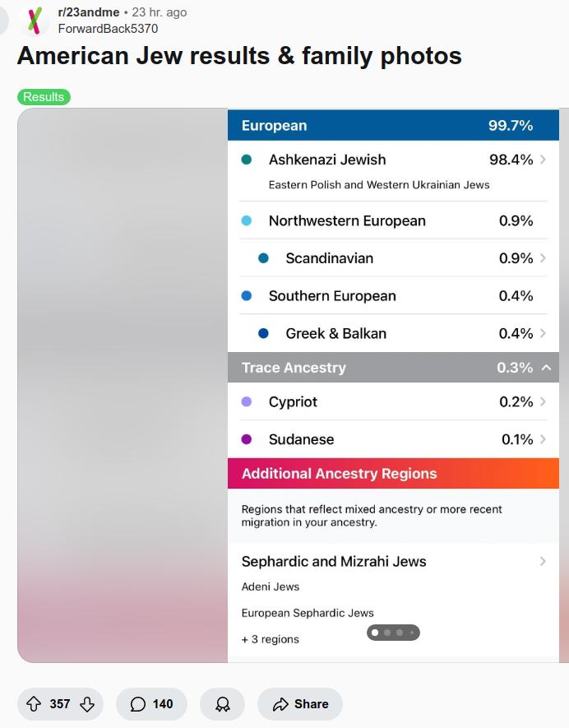Give an award to this post
Screen dimensions: 569x728
coord(222,704)
